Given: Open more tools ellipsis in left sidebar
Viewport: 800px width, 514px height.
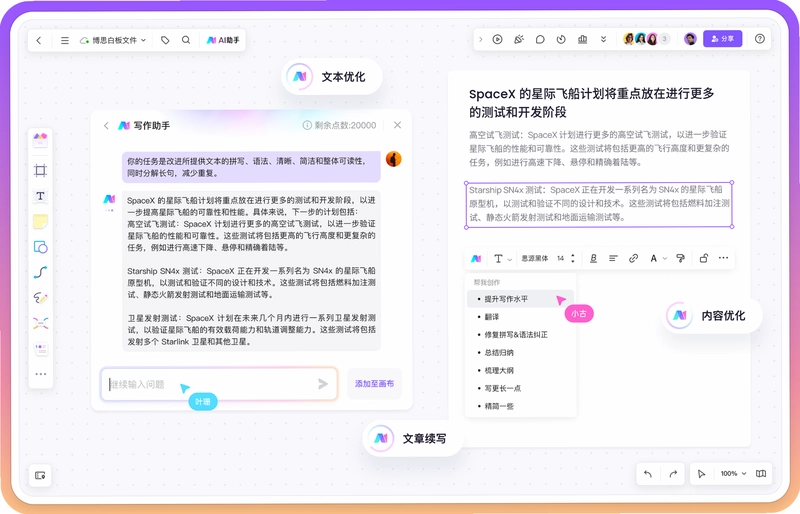Looking at the screenshot, I should click(x=40, y=374).
